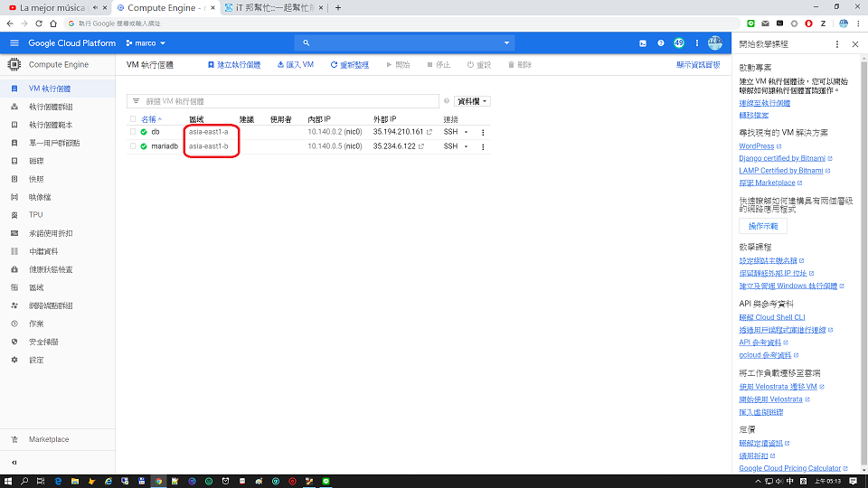Click the side panel vertical scrollbar

click(x=864, y=263)
